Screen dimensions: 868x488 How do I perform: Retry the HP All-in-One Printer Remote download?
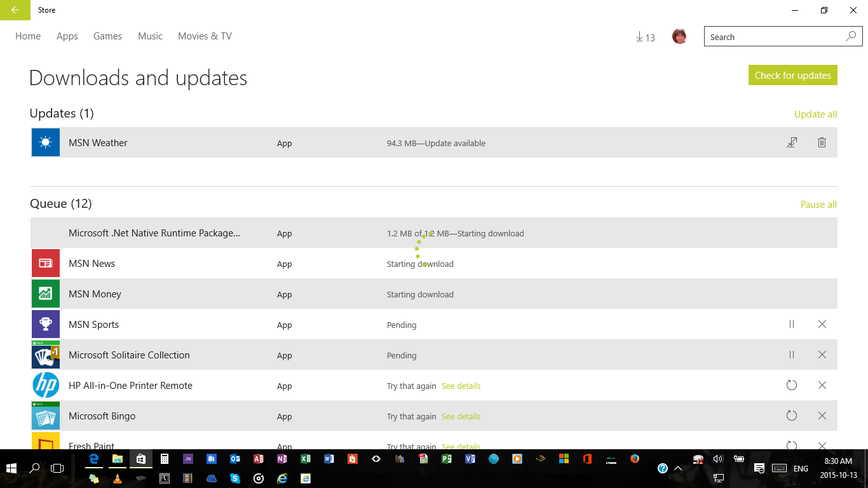(792, 385)
